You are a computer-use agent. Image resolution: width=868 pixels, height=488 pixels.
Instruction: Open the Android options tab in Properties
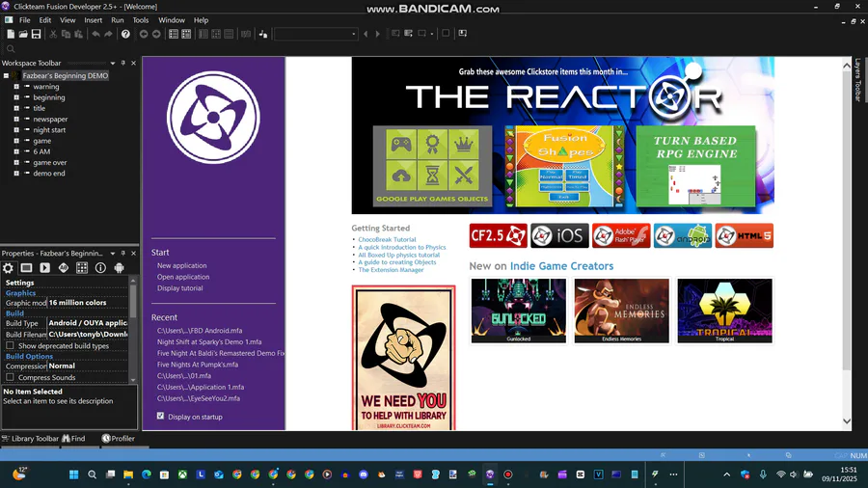tap(119, 268)
